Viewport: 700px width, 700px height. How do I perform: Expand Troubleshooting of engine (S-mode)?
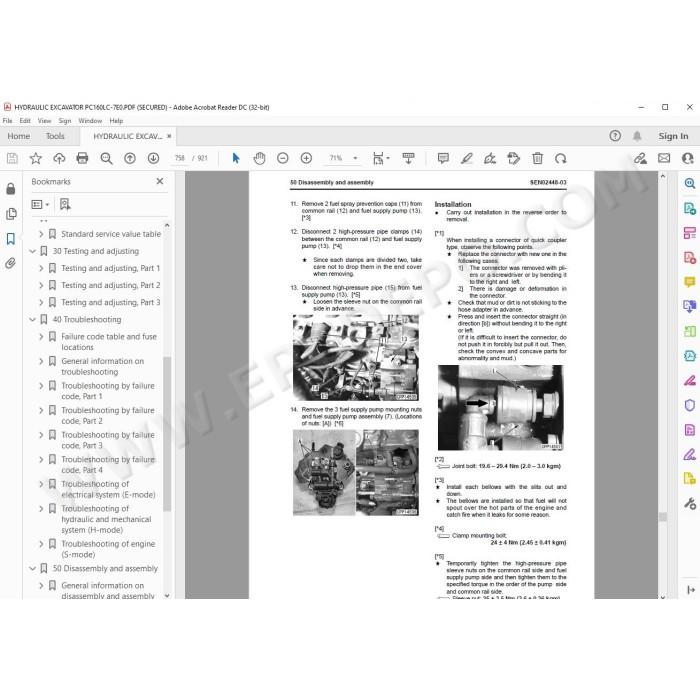click(x=41, y=544)
